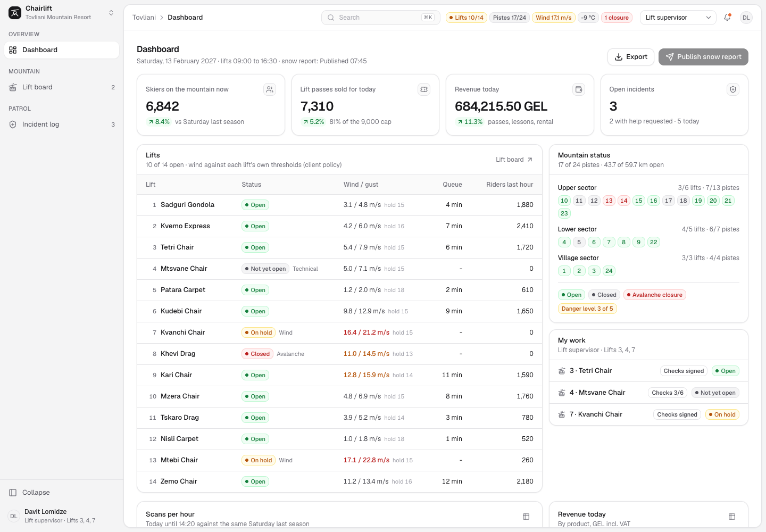766x532 pixels.
Task: Click the Closed legend chip in Mountain status
Action: click(604, 295)
